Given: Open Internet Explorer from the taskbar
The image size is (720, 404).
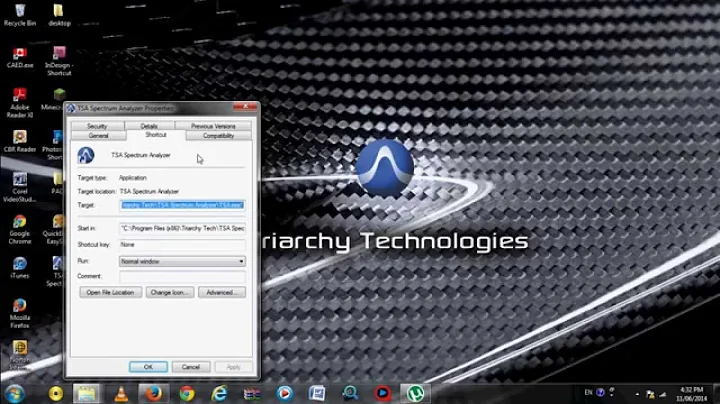Looking at the screenshot, I should 219,394.
